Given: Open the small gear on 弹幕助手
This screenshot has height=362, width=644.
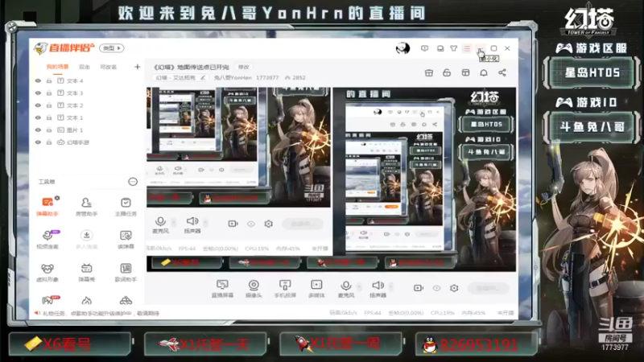Looking at the screenshot, I should pos(57,198).
